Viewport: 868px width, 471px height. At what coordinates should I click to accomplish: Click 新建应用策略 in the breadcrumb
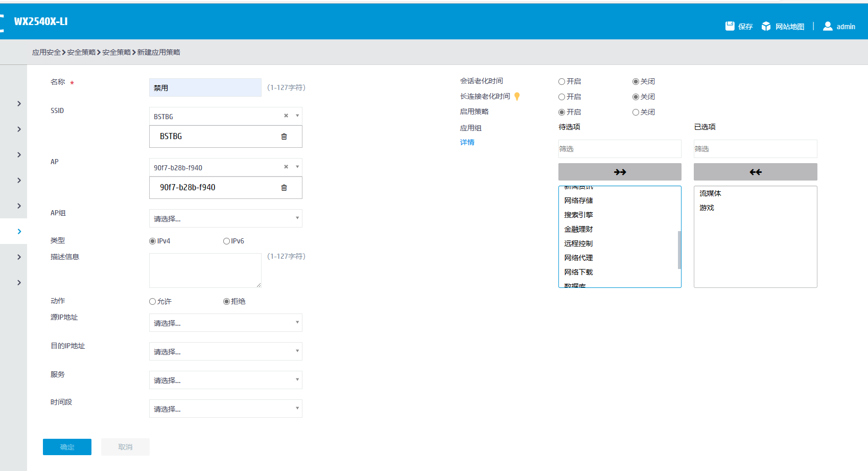pos(159,52)
